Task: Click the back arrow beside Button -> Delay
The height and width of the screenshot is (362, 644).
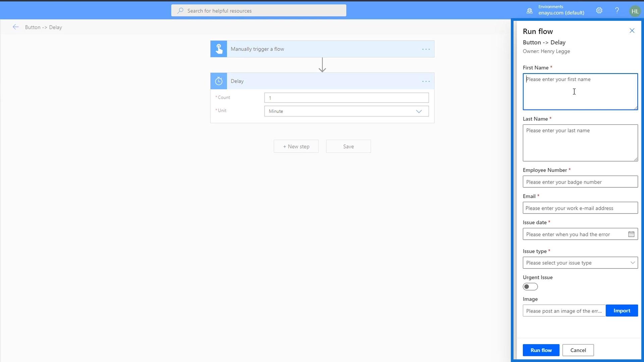Action: (15, 27)
